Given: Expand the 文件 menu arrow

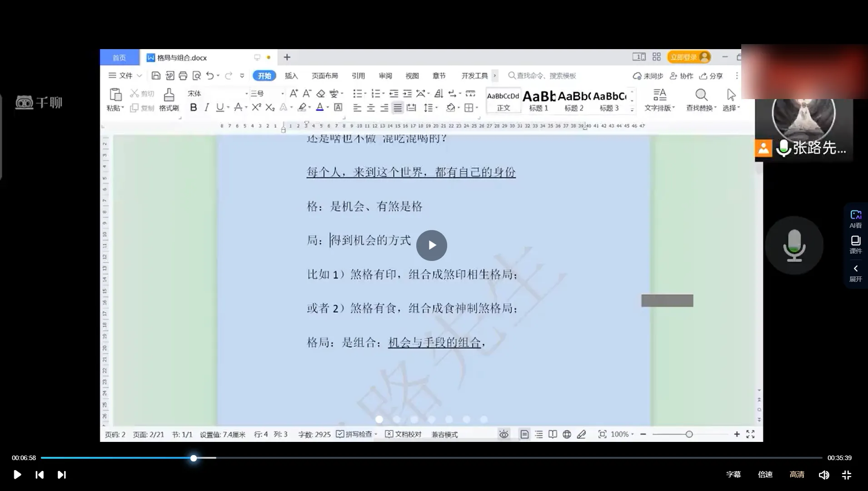Looking at the screenshot, I should coord(140,75).
